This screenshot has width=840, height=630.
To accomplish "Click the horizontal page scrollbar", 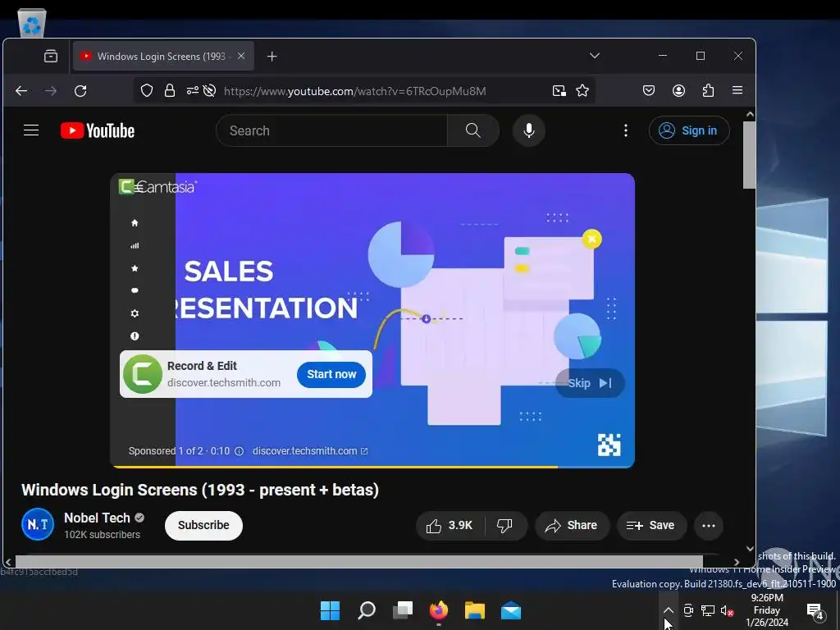I will coord(359,561).
